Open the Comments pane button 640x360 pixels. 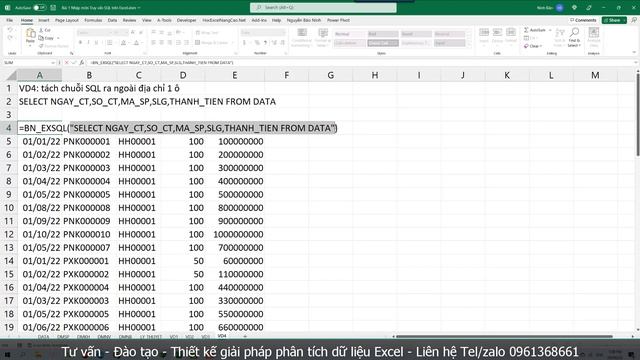pyautogui.click(x=583, y=20)
